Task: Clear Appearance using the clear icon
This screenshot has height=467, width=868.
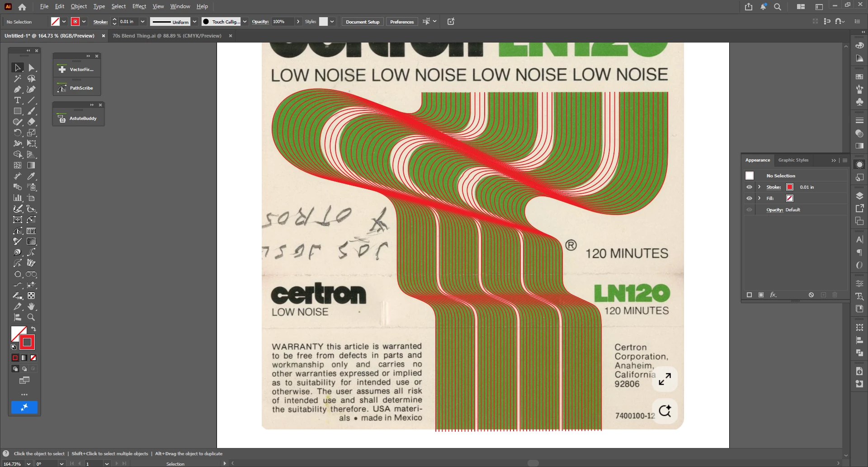Action: (811, 295)
